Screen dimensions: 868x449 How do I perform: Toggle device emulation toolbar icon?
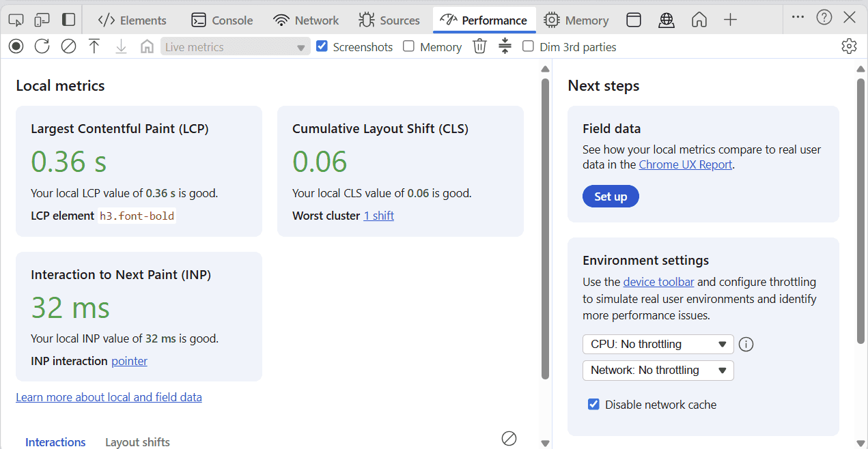pyautogui.click(x=42, y=20)
